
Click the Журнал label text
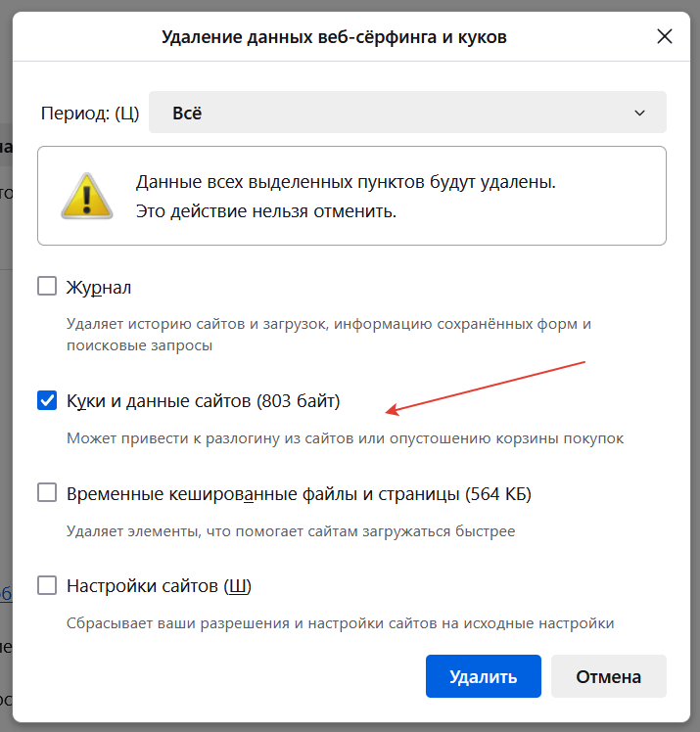pos(99,287)
